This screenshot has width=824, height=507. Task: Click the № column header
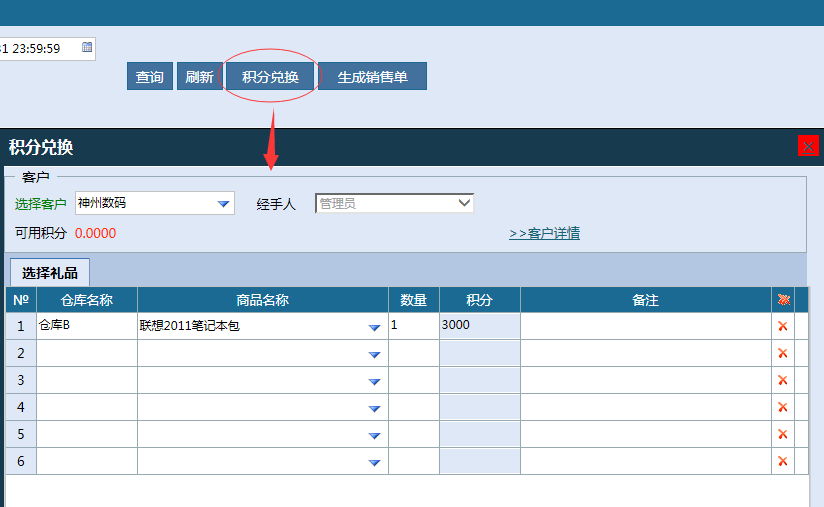pyautogui.click(x=21, y=300)
